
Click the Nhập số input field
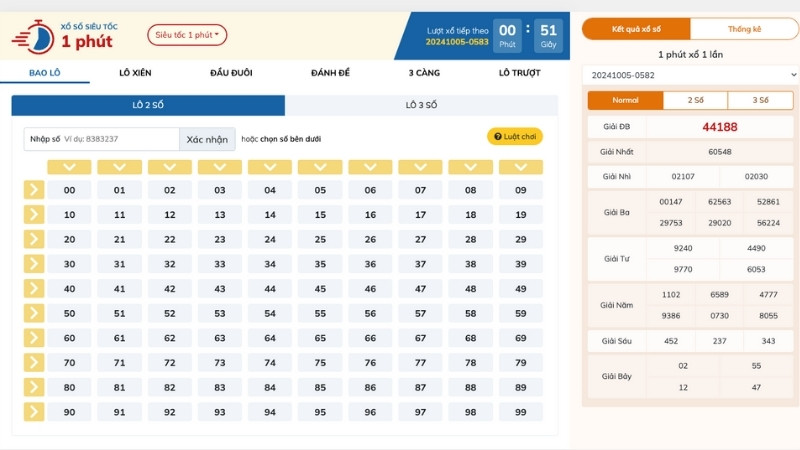coord(118,139)
